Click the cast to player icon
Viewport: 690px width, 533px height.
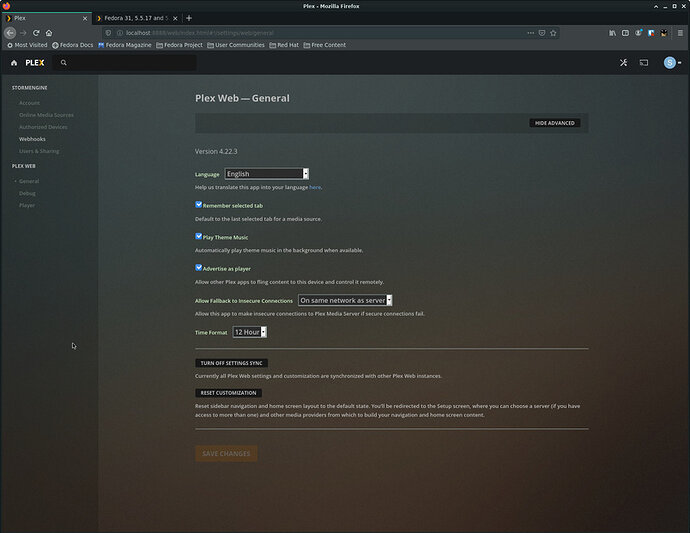[644, 63]
